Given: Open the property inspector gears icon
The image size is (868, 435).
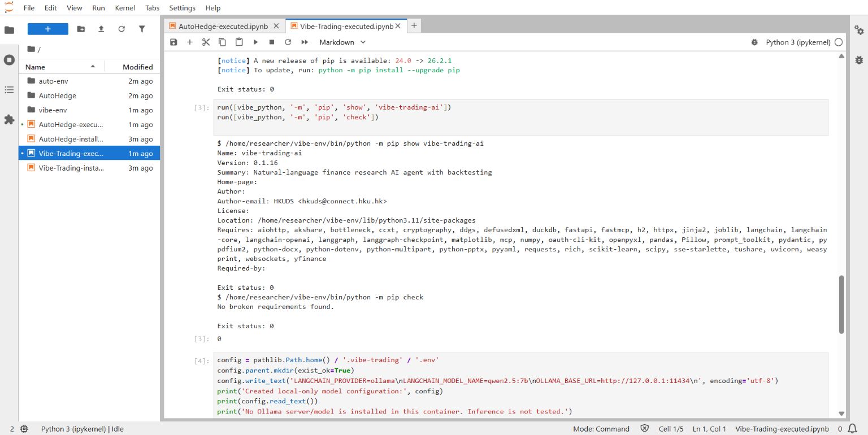Looking at the screenshot, I should pyautogui.click(x=859, y=30).
